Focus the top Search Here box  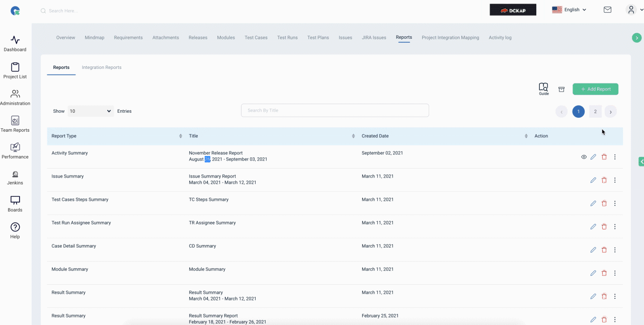coord(63,11)
